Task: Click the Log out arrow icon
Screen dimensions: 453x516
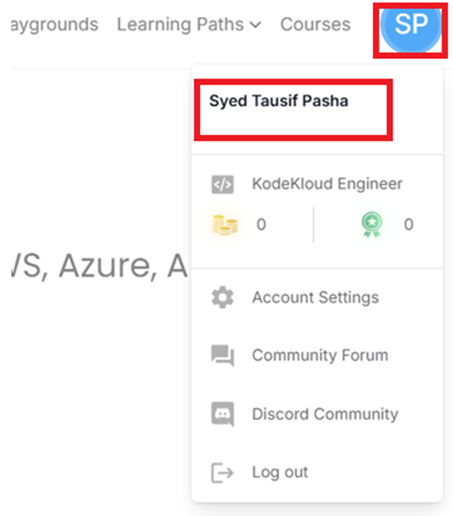Action: 222,473
